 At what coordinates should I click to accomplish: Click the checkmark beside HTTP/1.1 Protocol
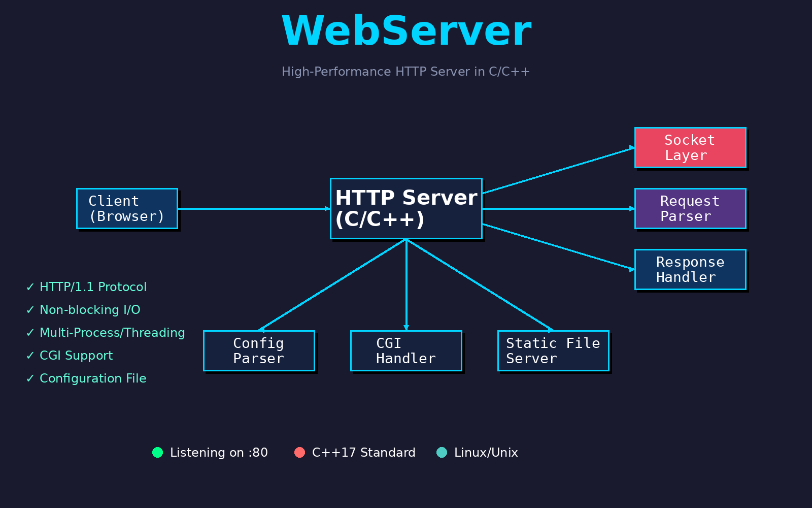(30, 288)
